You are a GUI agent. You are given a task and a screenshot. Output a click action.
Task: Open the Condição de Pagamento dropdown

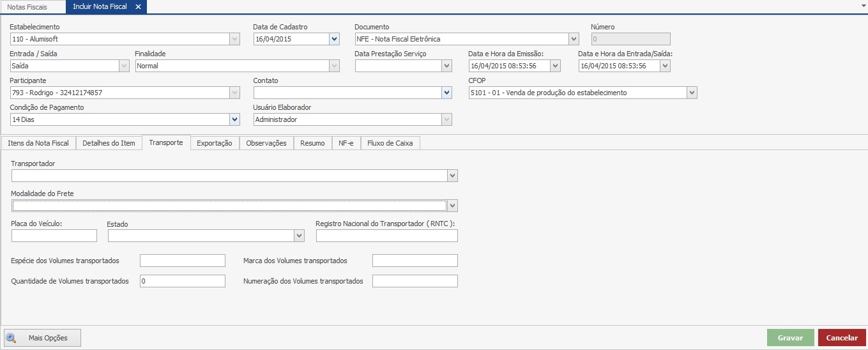coord(234,119)
